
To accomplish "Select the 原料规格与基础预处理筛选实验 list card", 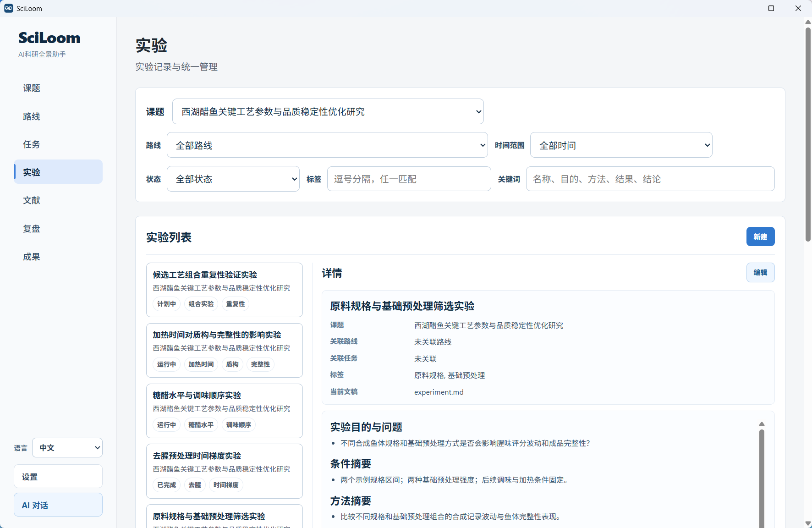I will [x=225, y=517].
